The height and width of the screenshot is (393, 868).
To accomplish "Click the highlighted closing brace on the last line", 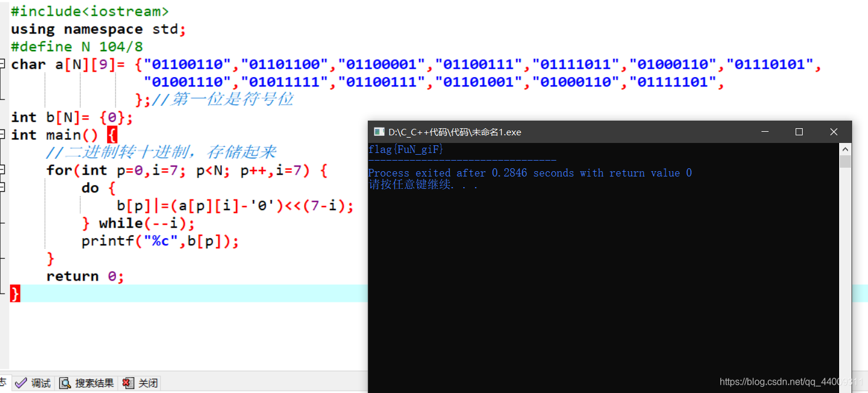I will click(15, 294).
